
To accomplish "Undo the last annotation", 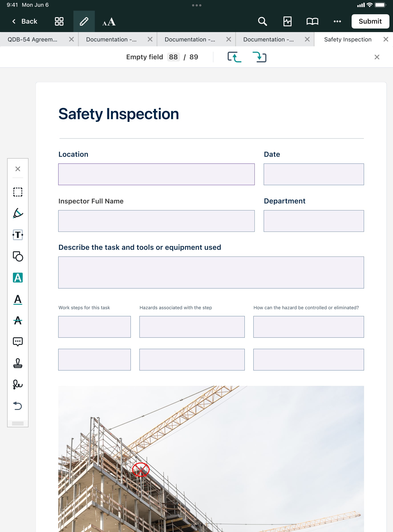I will tap(18, 405).
